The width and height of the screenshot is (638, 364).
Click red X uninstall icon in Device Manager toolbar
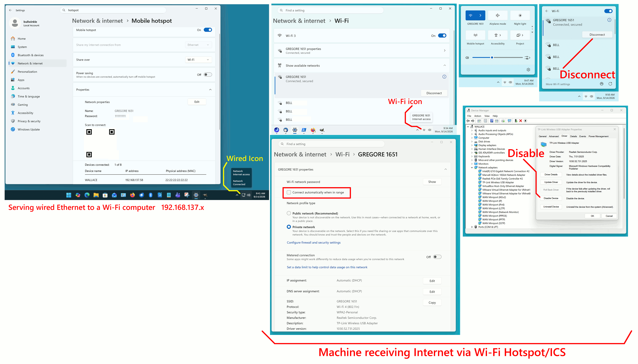tap(521, 121)
